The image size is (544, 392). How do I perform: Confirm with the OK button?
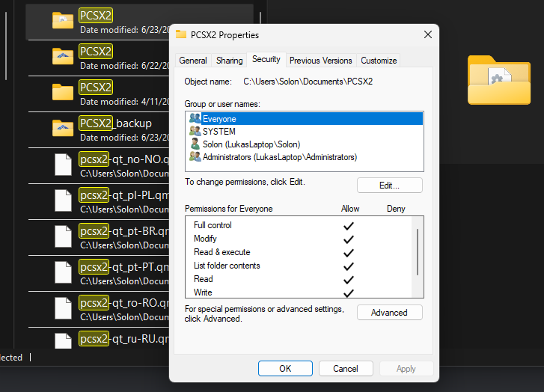(x=285, y=368)
